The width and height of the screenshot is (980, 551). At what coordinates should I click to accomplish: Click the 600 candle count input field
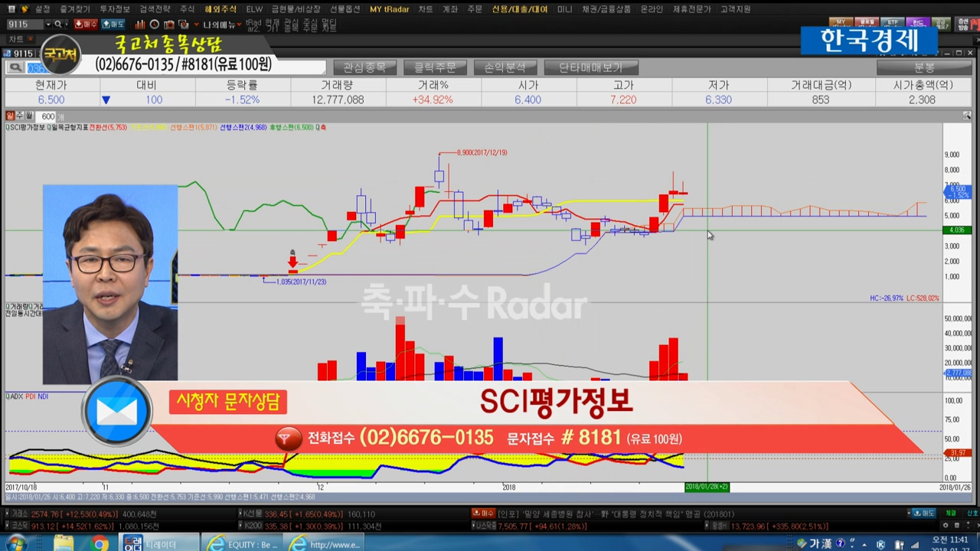47,116
